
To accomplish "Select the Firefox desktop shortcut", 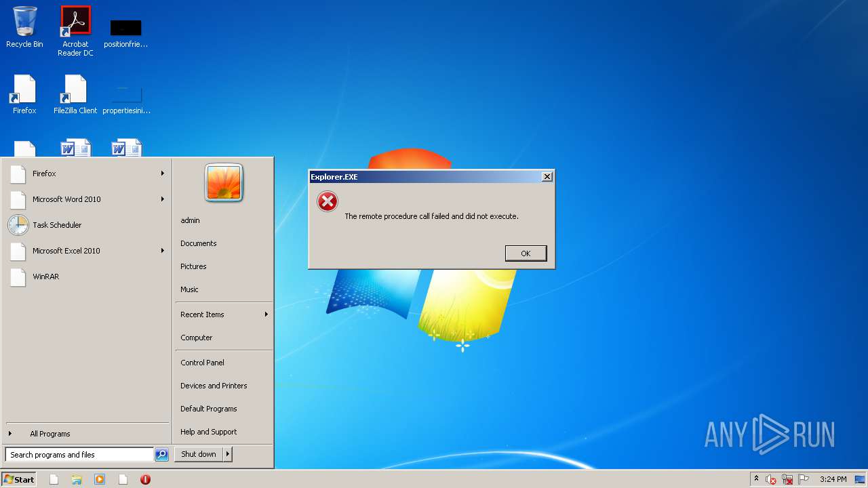I will (x=24, y=94).
